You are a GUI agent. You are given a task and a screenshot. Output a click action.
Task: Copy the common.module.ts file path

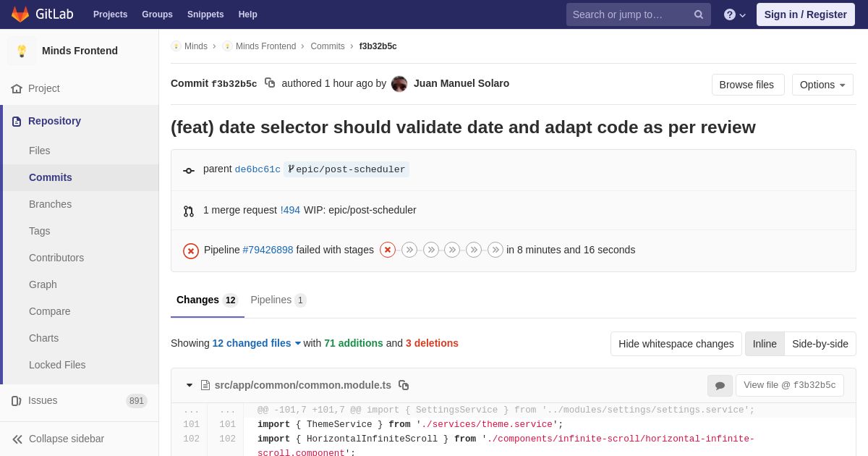pyautogui.click(x=404, y=385)
